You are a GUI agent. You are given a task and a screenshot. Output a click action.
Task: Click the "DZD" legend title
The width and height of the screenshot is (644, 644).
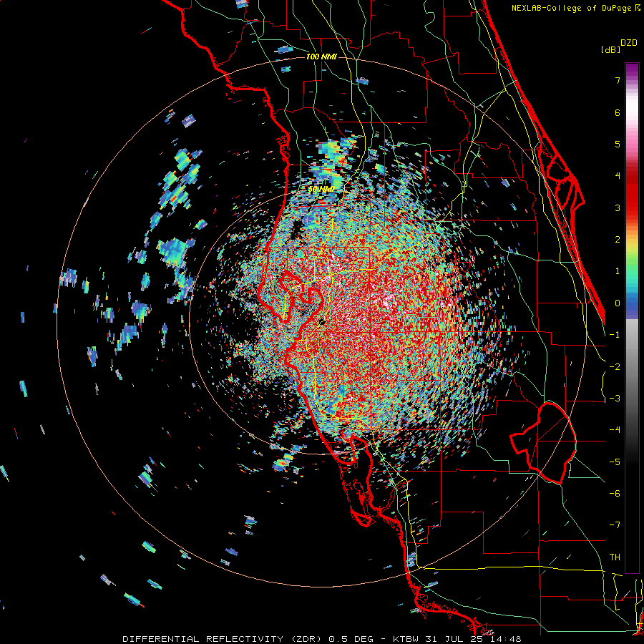tap(629, 43)
